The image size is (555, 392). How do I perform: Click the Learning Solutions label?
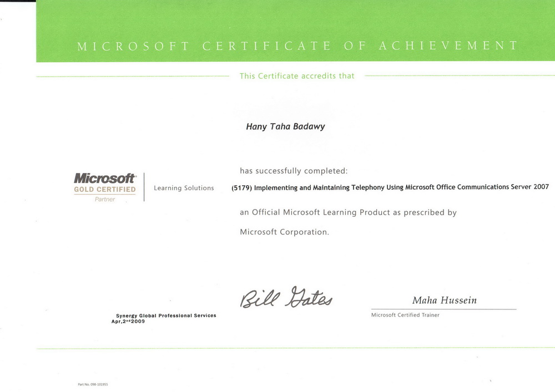tap(184, 188)
